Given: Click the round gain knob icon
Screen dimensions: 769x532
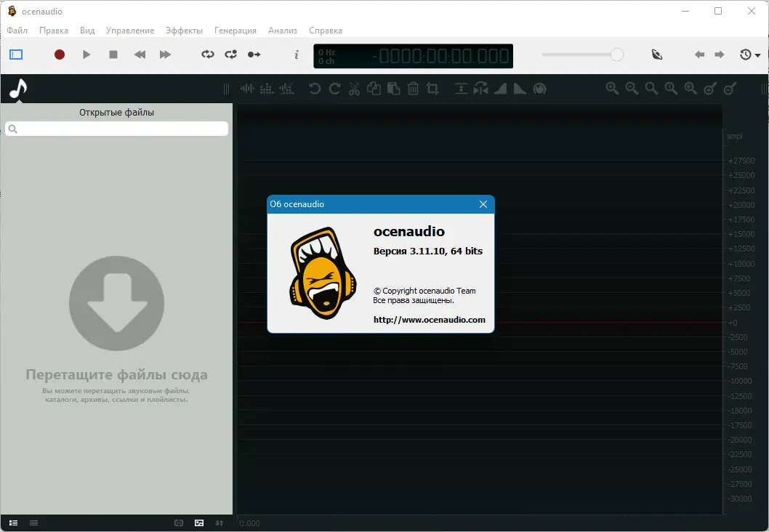Looking at the screenshot, I should point(539,89).
